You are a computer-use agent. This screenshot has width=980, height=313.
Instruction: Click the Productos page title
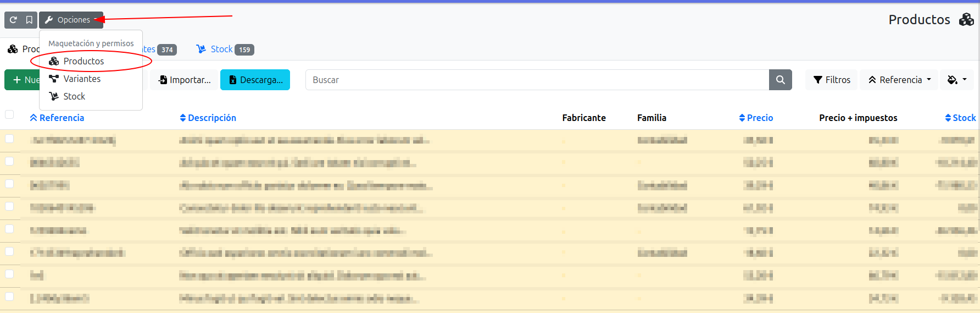[919, 20]
